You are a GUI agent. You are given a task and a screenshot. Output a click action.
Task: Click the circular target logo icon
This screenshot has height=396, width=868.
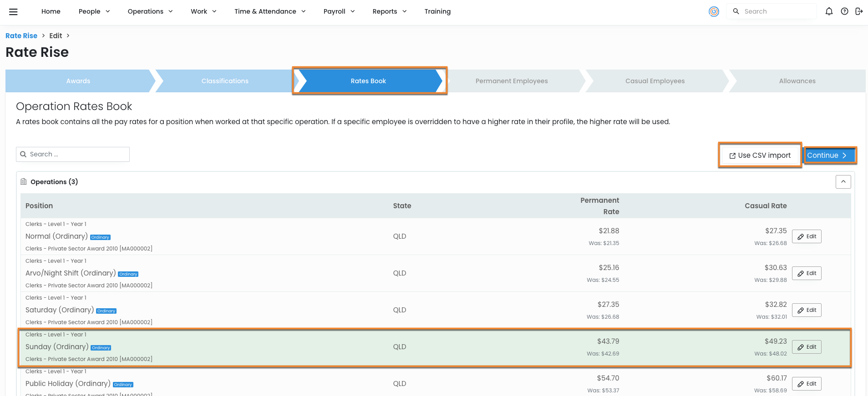point(714,12)
